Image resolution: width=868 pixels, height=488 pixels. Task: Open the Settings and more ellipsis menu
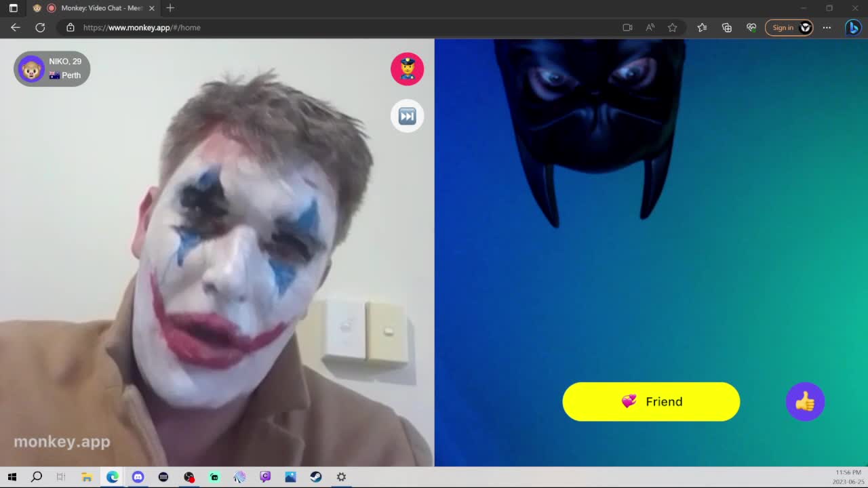point(826,27)
